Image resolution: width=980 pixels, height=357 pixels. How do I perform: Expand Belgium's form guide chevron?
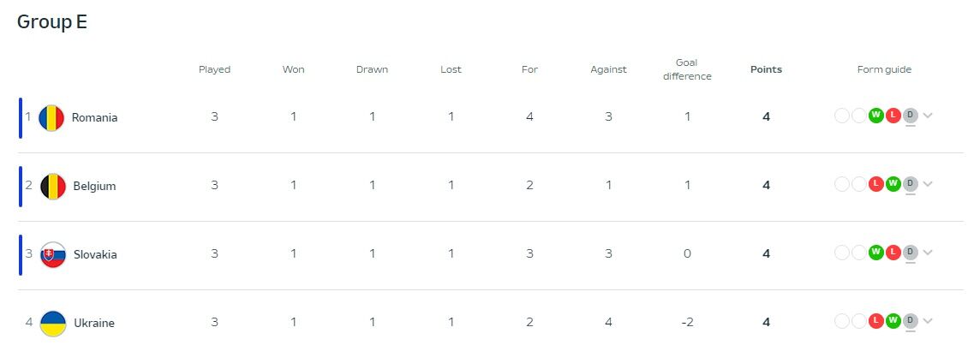[927, 184]
